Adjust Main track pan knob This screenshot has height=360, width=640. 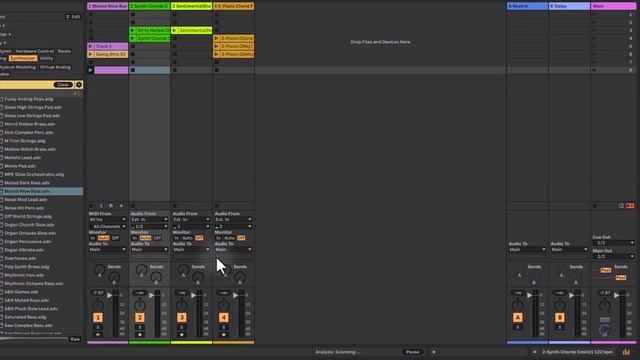click(x=604, y=305)
